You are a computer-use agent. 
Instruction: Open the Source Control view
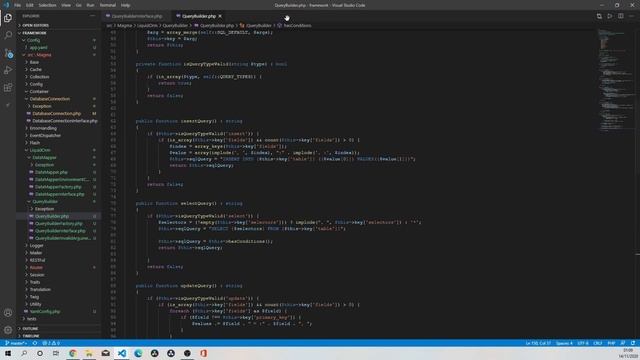pyautogui.click(x=8, y=53)
